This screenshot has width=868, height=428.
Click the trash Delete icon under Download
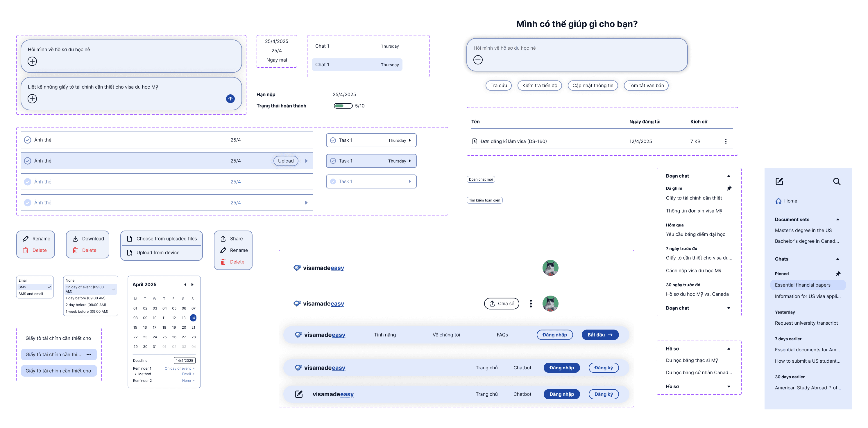click(75, 251)
